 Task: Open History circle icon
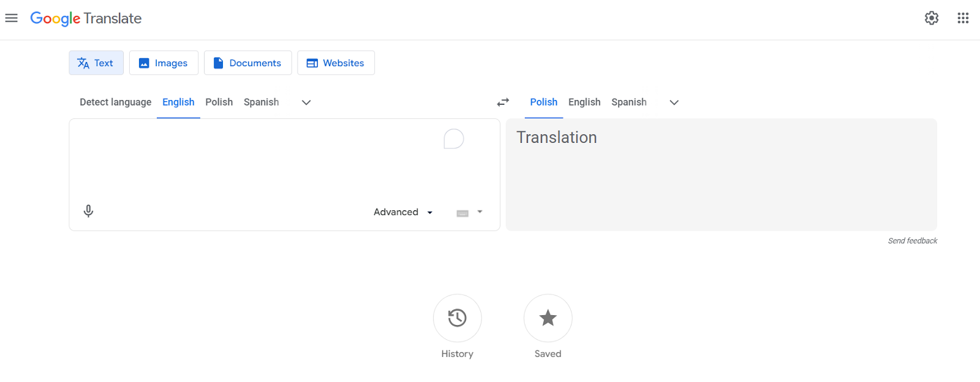click(458, 318)
